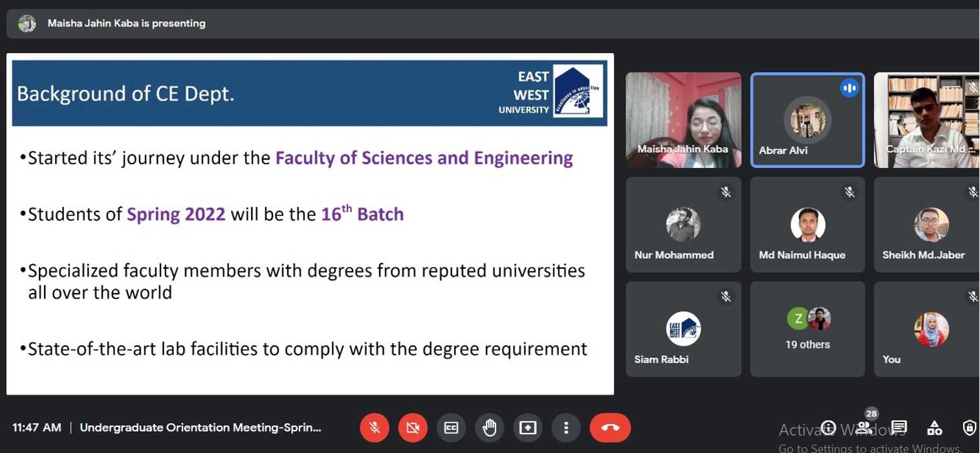The image size is (980, 453).
Task: Open the host controls shield icon
Action: pos(969,428)
